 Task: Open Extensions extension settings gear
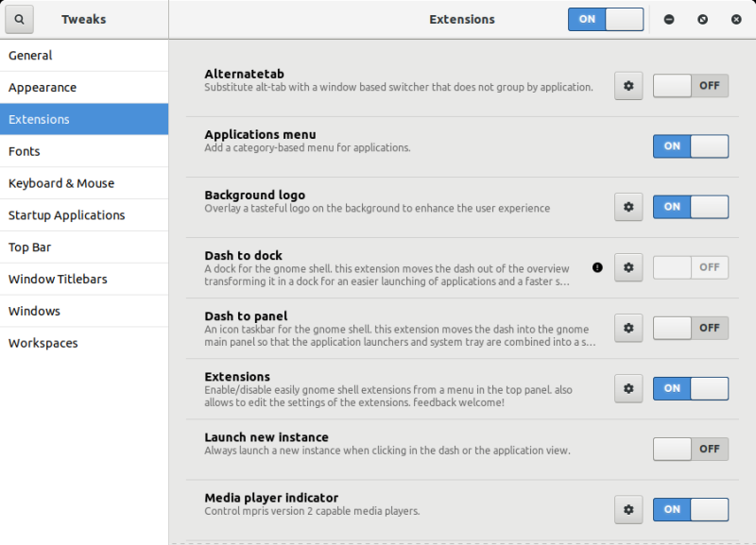[x=628, y=388]
